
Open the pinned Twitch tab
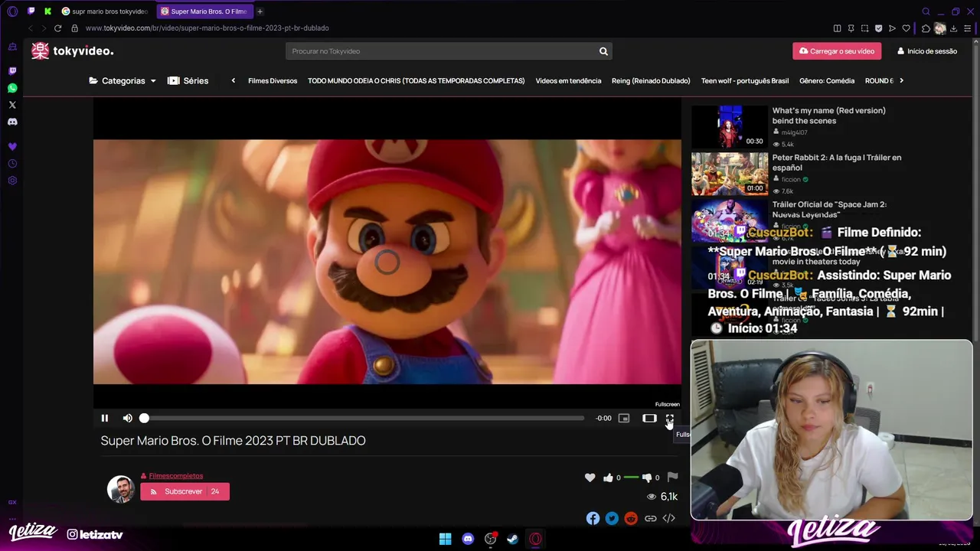31,11
